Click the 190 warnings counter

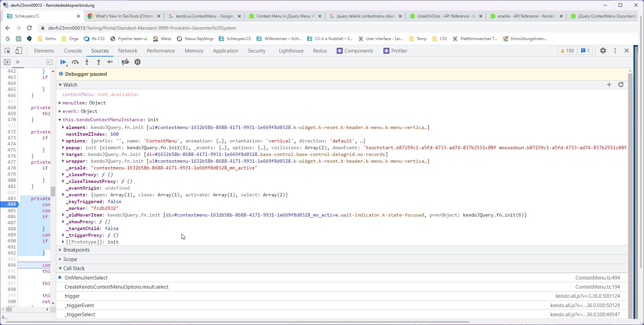tap(567, 51)
